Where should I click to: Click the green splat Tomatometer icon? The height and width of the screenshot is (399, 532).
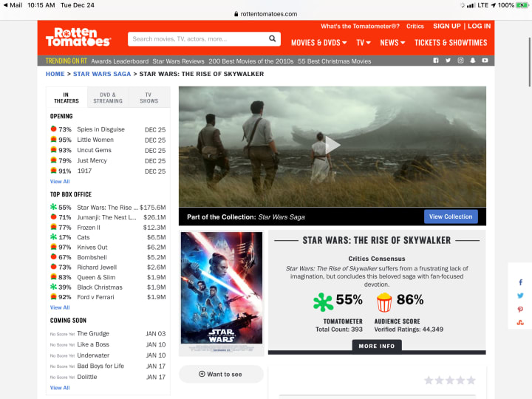click(323, 302)
